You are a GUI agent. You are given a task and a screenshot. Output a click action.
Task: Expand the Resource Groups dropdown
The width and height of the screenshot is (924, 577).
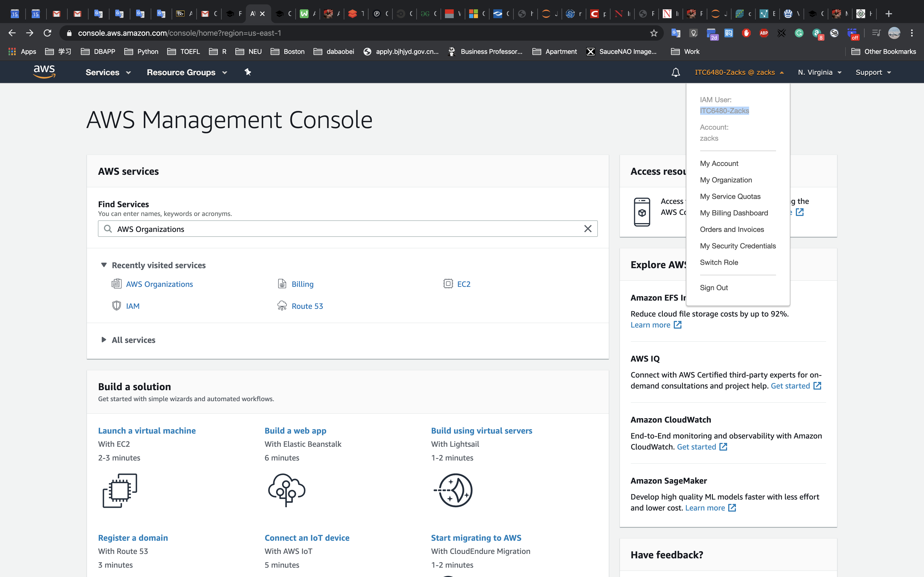(x=186, y=73)
